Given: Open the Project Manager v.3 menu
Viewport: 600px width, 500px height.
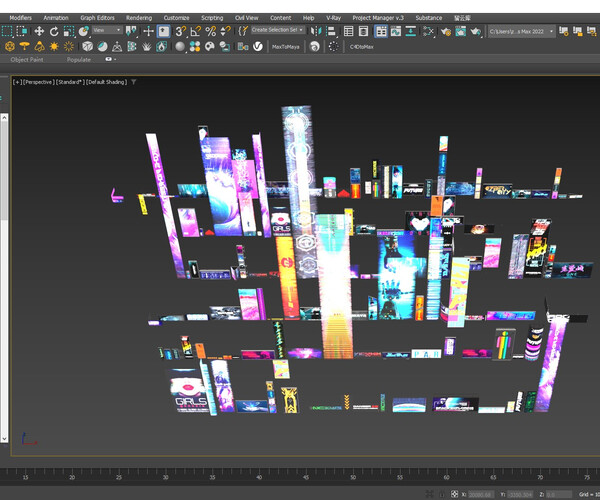Looking at the screenshot, I should 378,18.
